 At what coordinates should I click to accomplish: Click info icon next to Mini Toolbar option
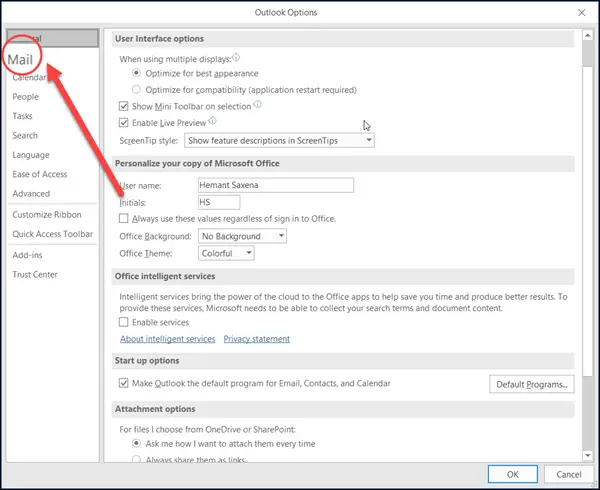pos(258,104)
